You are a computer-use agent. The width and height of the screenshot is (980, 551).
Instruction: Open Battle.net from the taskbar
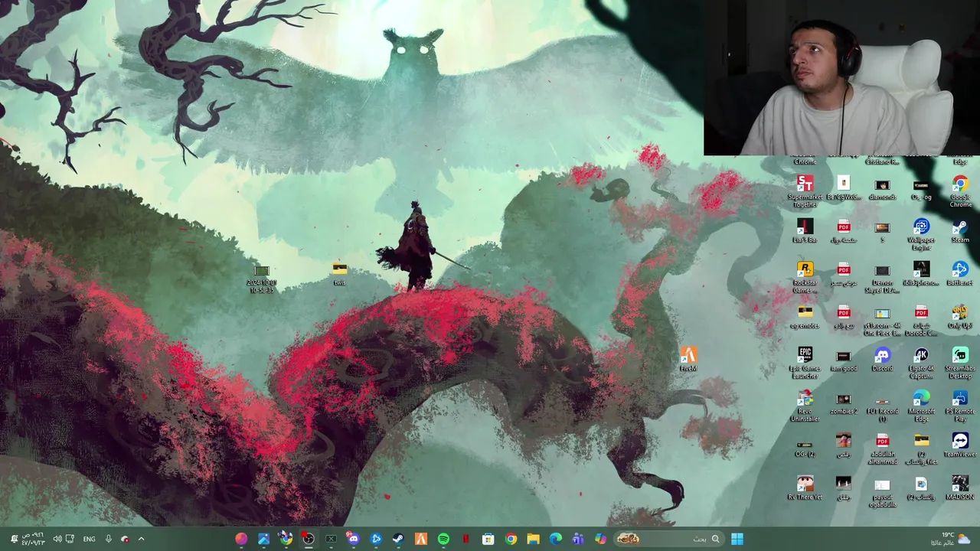pos(376,539)
